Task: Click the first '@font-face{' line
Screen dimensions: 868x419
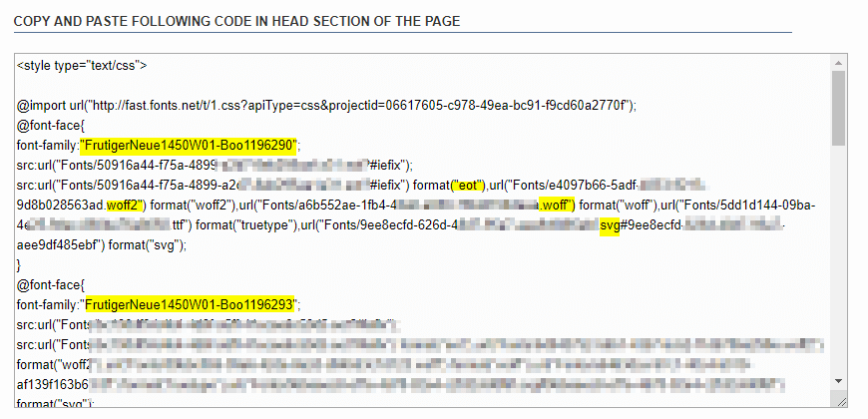Action: 50,126
